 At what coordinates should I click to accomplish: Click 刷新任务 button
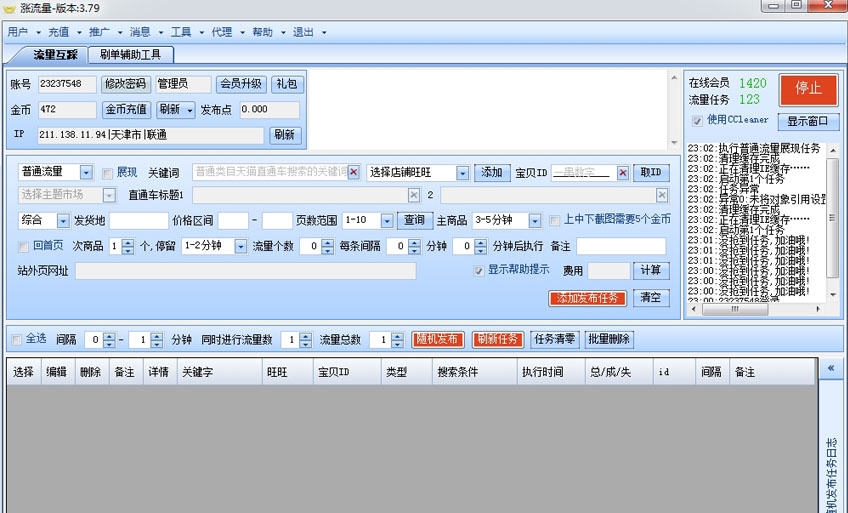(498, 339)
